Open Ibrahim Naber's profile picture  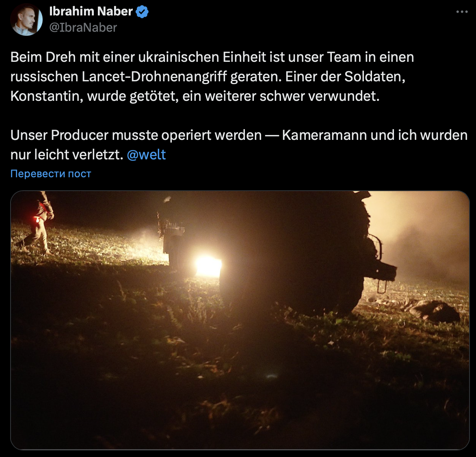click(x=26, y=20)
